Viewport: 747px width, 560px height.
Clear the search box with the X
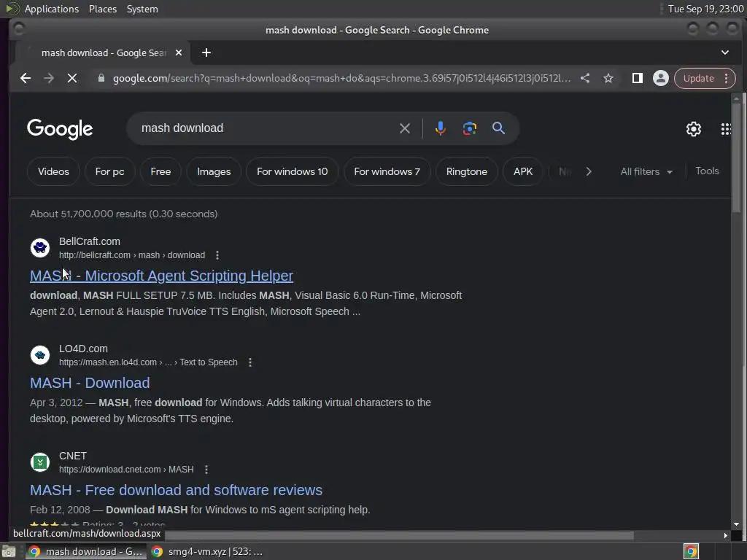tap(404, 128)
